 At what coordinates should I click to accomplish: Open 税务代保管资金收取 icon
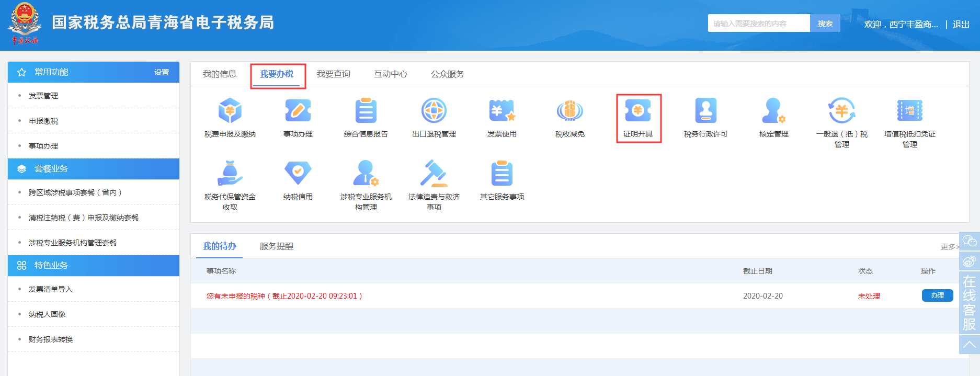[230, 174]
